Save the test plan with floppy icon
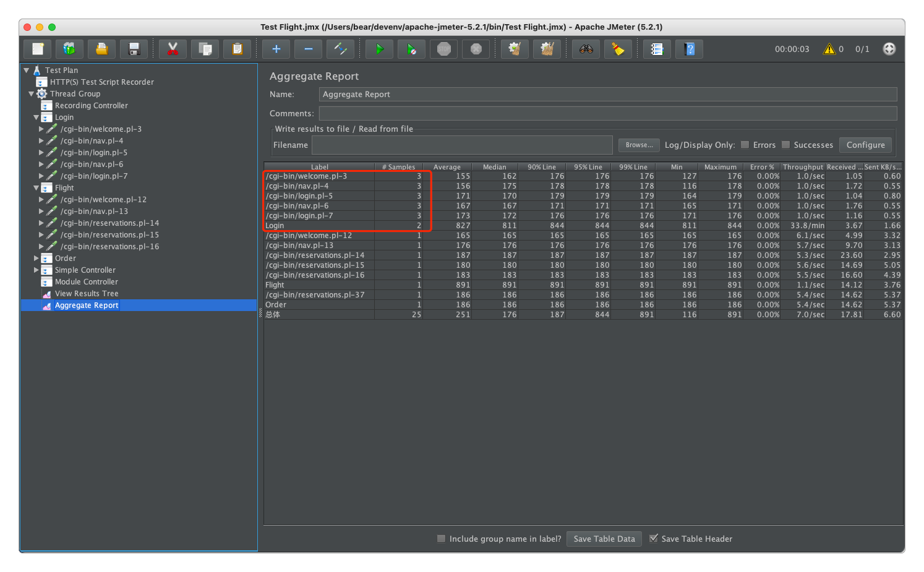Viewport: 924px width, 572px height. [134, 49]
